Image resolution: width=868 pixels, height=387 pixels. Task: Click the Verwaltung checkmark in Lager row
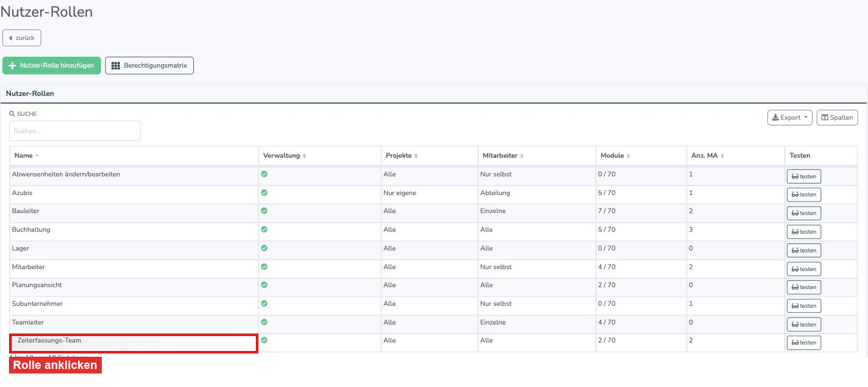pos(264,248)
